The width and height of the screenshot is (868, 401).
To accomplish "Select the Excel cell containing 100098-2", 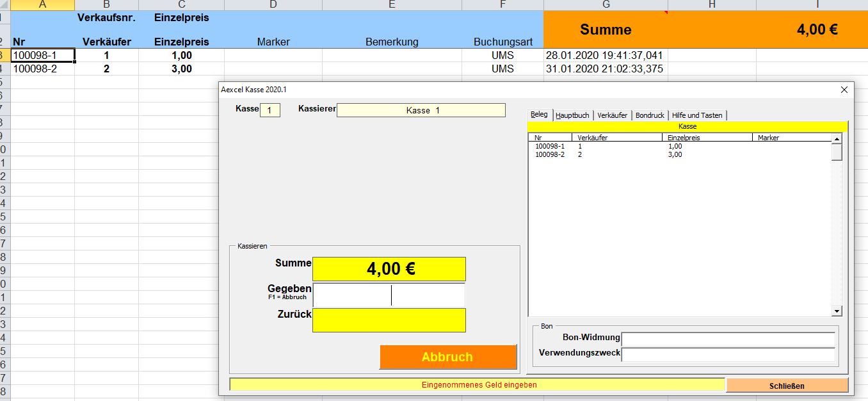I will point(43,69).
